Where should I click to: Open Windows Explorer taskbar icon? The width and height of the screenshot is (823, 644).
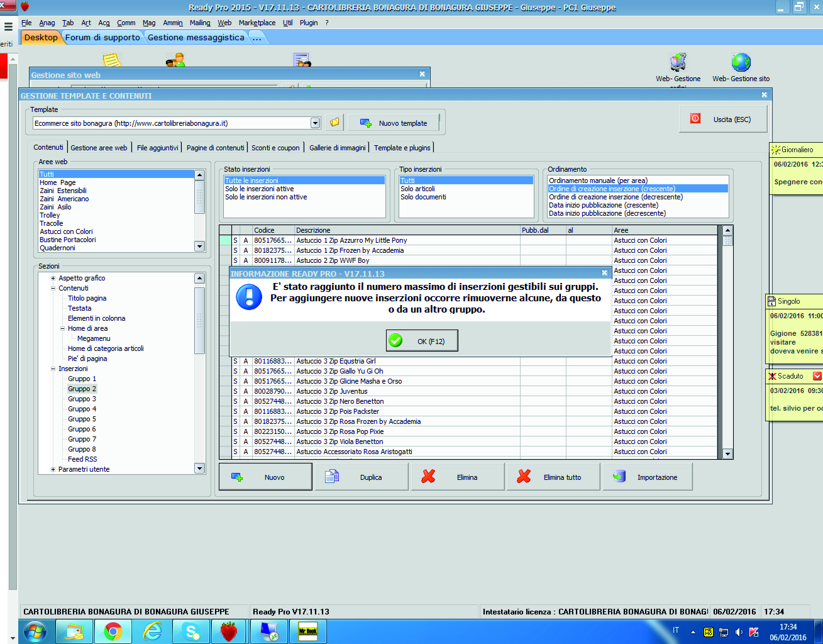click(x=74, y=631)
